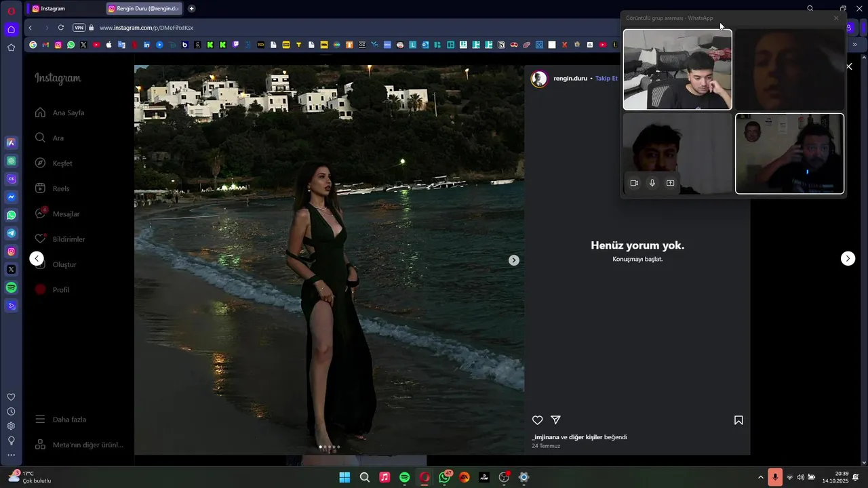This screenshot has width=868, height=488.
Task: Open Meta'nın diğer ürünleri menu
Action: click(x=79, y=445)
